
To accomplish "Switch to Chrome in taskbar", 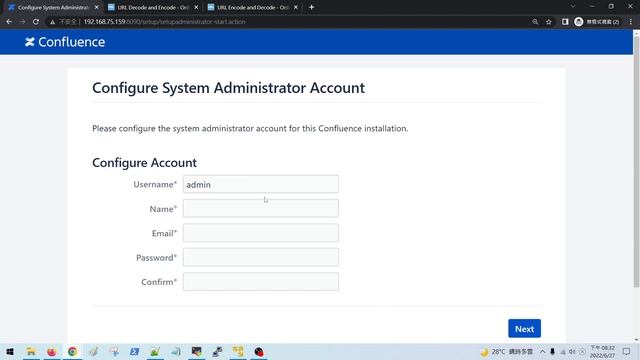I will (x=72, y=351).
